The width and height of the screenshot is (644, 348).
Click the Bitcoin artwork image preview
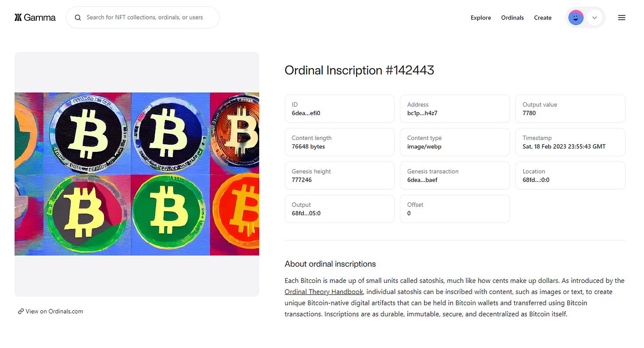click(x=137, y=174)
